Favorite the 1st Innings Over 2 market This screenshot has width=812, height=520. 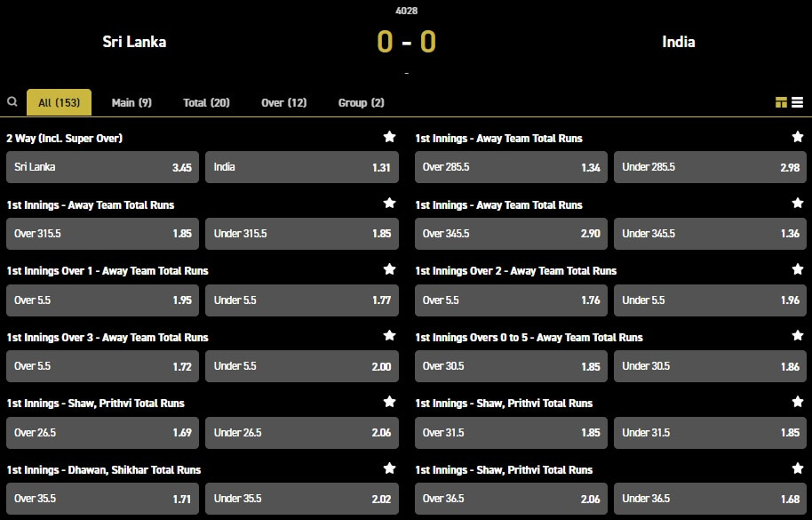point(798,269)
